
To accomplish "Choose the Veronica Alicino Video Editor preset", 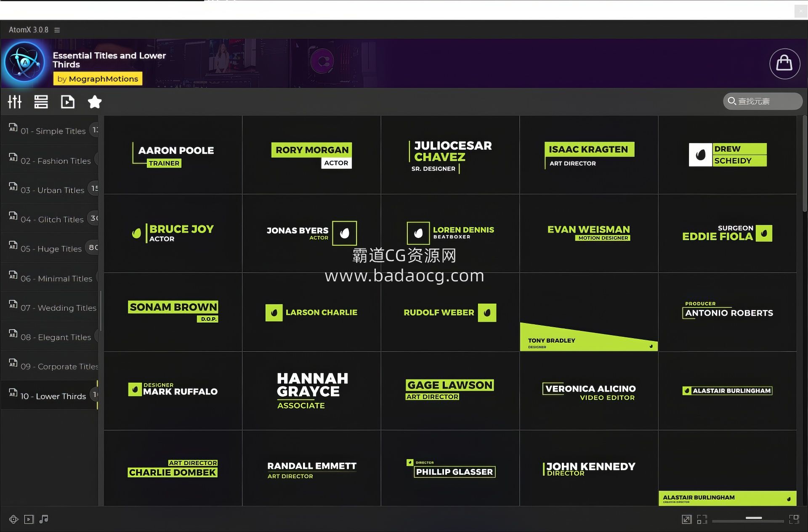I will pyautogui.click(x=589, y=391).
